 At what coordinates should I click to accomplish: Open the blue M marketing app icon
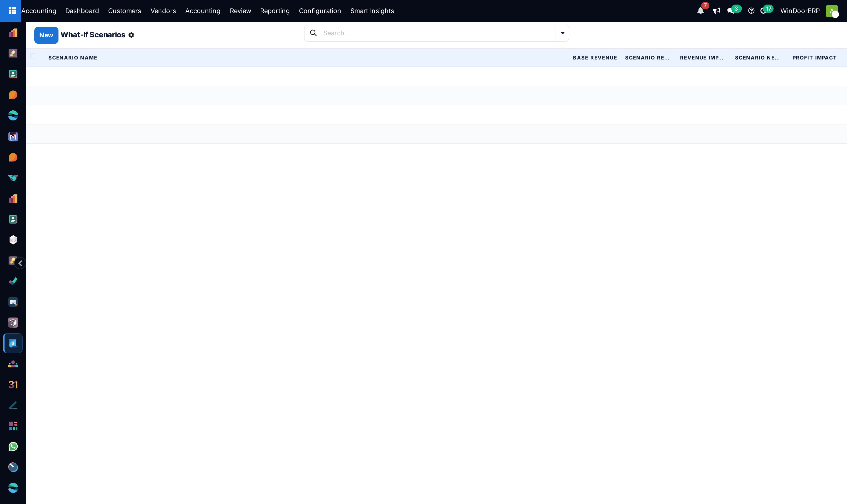[13, 137]
